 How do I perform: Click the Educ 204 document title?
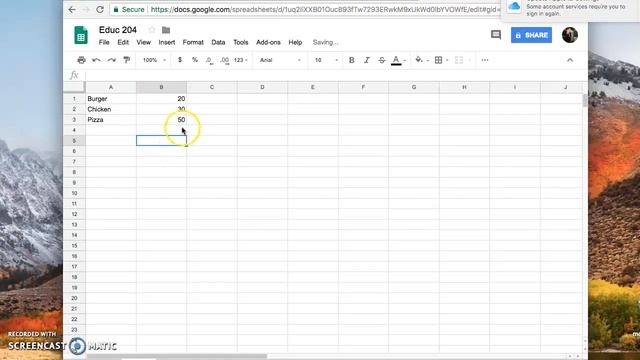pyautogui.click(x=118, y=30)
